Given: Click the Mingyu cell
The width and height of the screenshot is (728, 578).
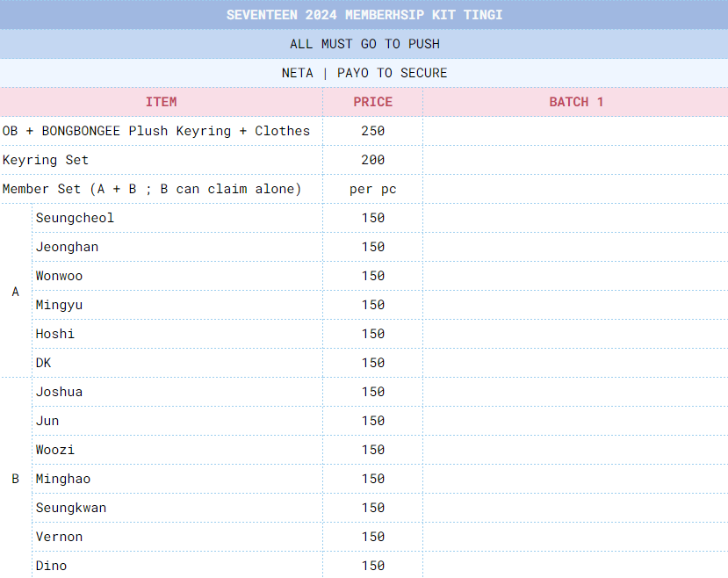Looking at the screenshot, I should click(x=177, y=305).
